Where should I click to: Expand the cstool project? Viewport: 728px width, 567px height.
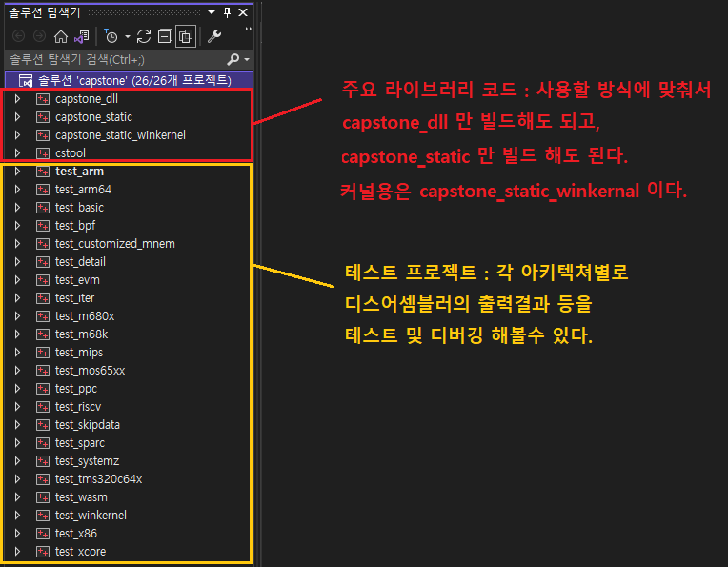(x=17, y=152)
